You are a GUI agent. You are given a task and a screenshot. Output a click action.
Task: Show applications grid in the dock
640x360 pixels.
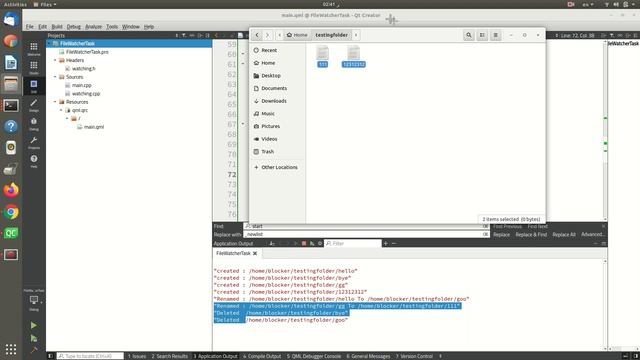click(11, 349)
